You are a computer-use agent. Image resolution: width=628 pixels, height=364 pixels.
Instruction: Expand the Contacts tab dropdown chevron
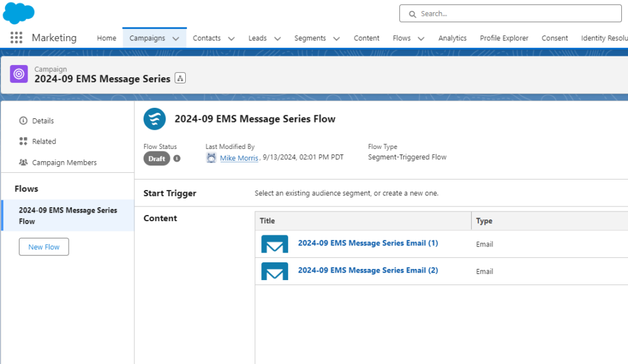231,39
